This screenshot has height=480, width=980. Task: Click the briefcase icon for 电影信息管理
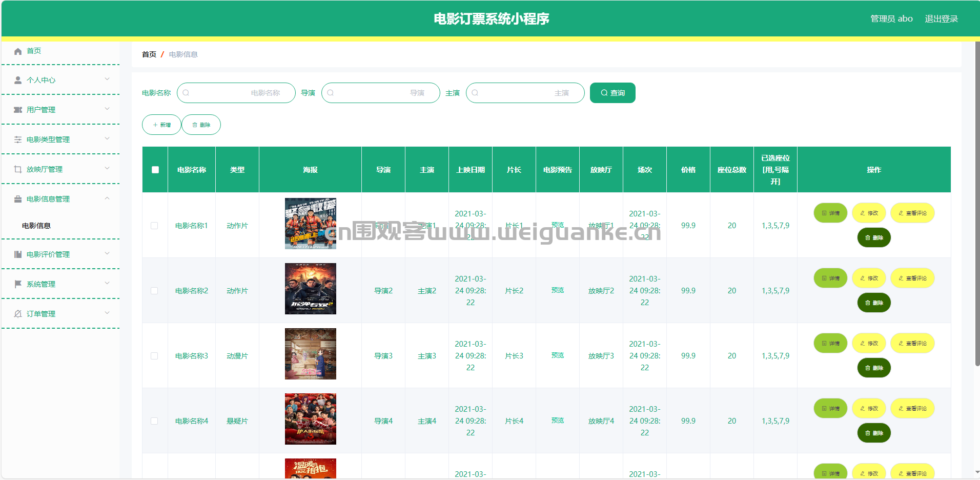point(18,199)
